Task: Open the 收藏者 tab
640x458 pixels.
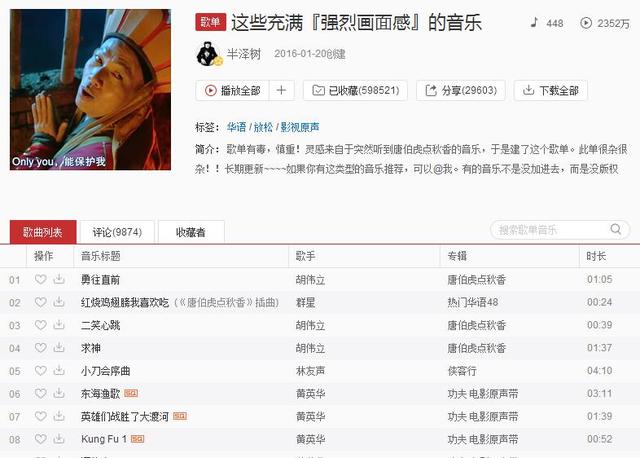Action: click(191, 232)
